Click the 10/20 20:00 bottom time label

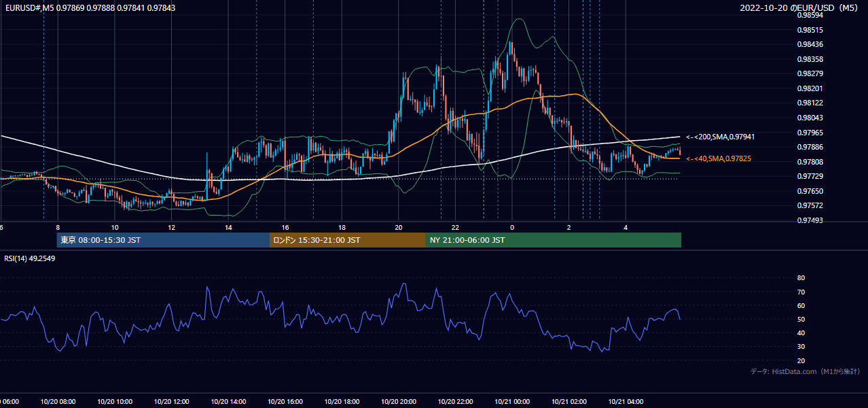point(399,401)
